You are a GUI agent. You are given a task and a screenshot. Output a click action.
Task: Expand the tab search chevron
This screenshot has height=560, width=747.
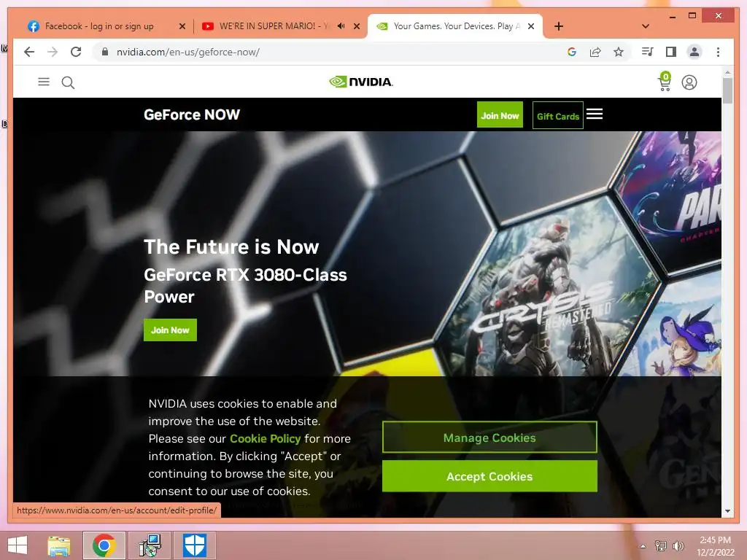click(646, 26)
